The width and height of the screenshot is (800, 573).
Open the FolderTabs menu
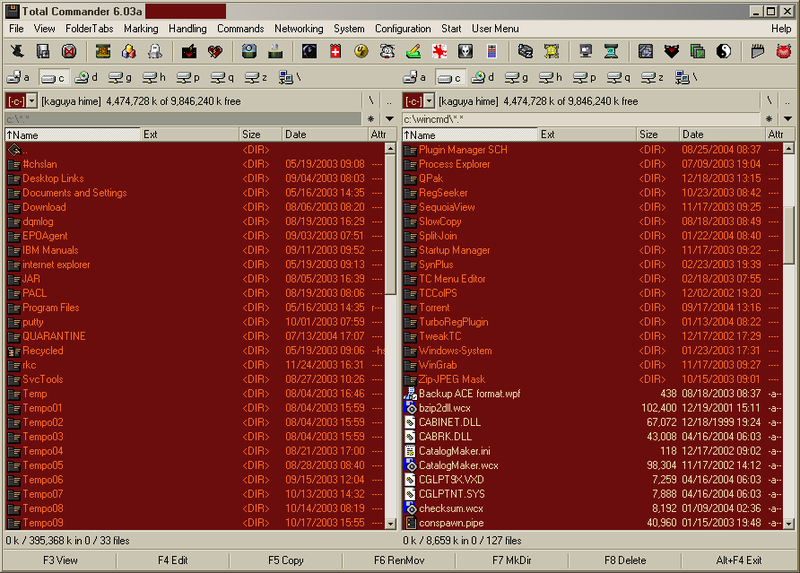89,29
